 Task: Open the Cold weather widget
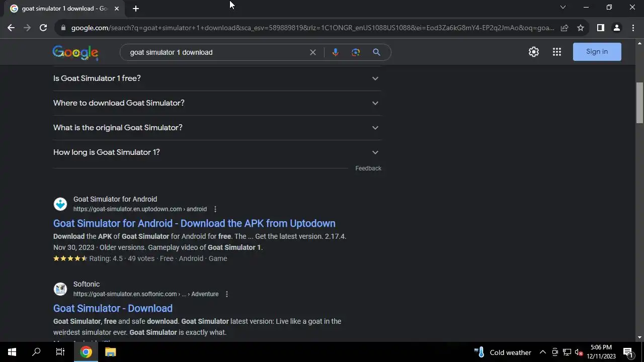coord(503,352)
